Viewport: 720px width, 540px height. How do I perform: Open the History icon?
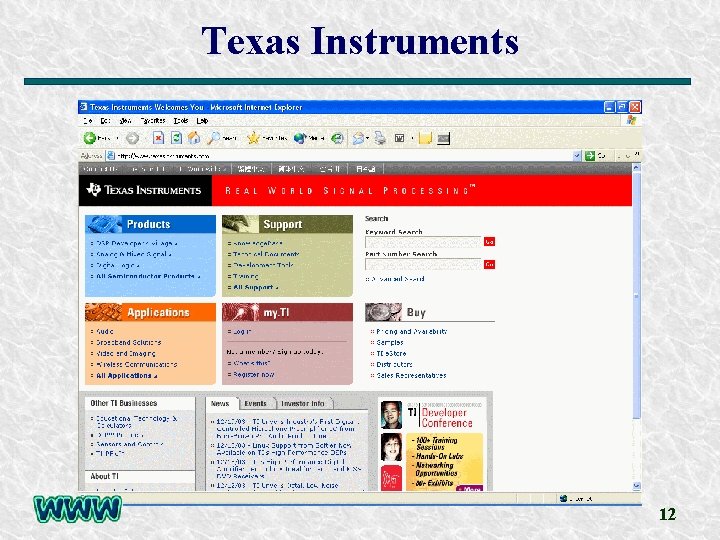point(338,138)
